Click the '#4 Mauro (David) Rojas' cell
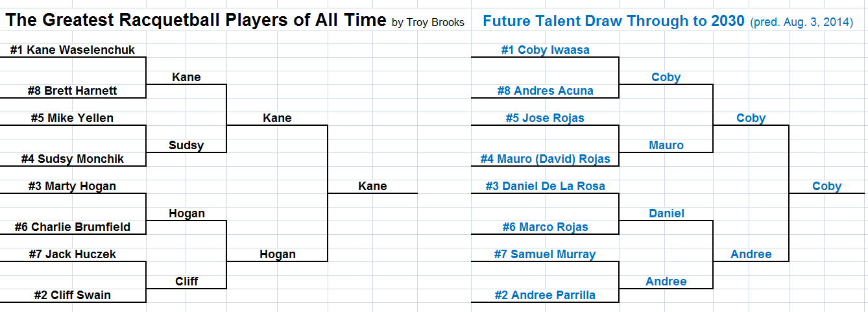Image resolution: width=868 pixels, height=312 pixels. (x=545, y=159)
